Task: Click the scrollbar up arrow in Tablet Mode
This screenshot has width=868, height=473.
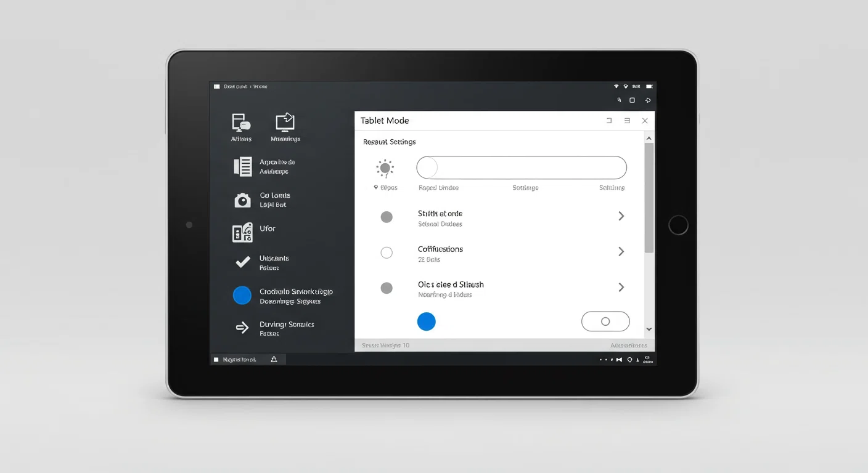Action: (649, 139)
